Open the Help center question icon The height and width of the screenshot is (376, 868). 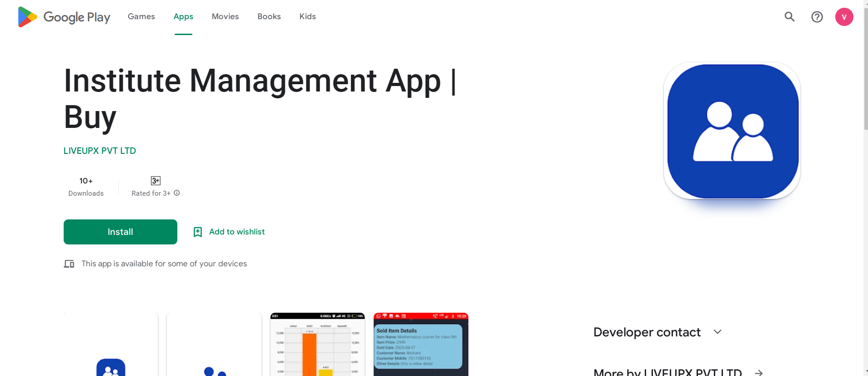(817, 17)
